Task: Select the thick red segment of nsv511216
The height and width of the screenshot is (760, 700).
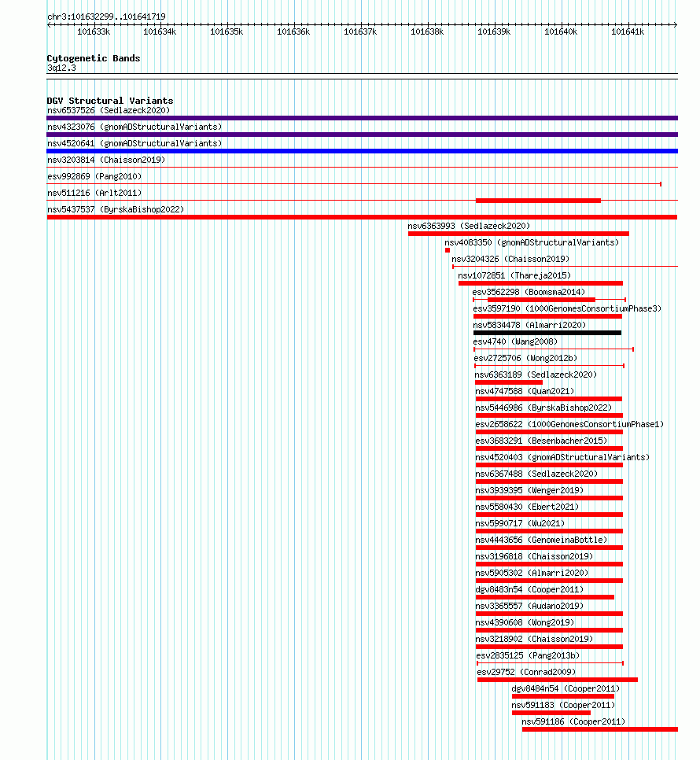Action: pyautogui.click(x=538, y=201)
